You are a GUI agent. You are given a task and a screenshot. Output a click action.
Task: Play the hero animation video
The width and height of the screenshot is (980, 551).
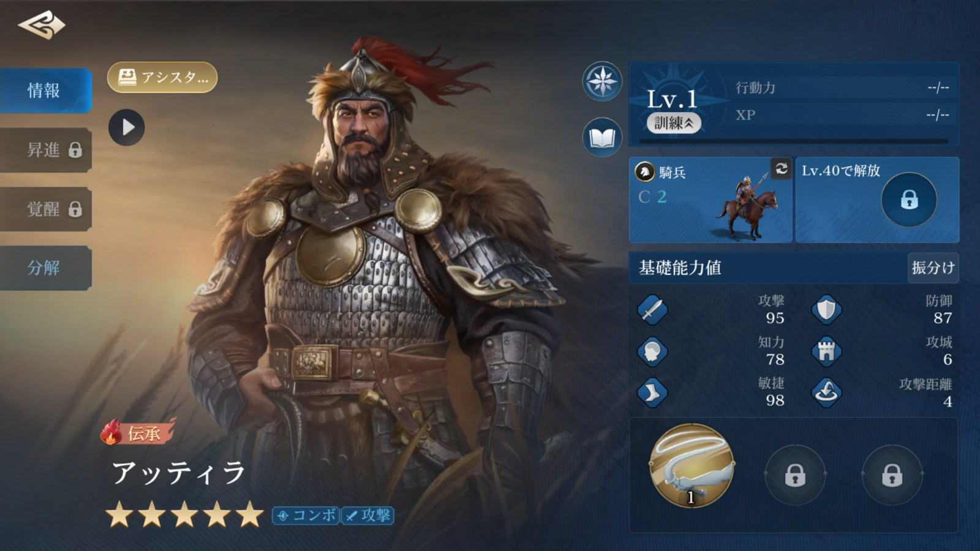point(127,127)
